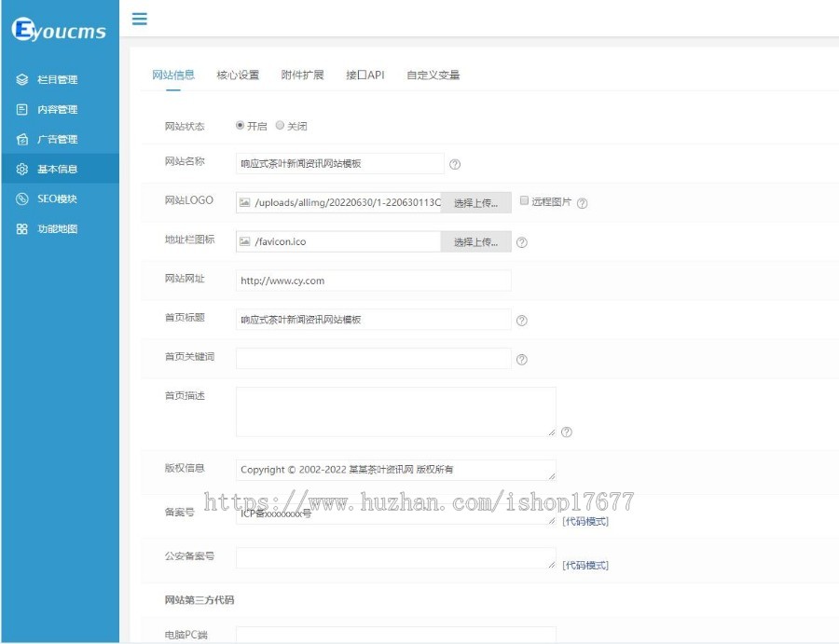Click resize handle of 公安备案号 textarea

[552, 563]
